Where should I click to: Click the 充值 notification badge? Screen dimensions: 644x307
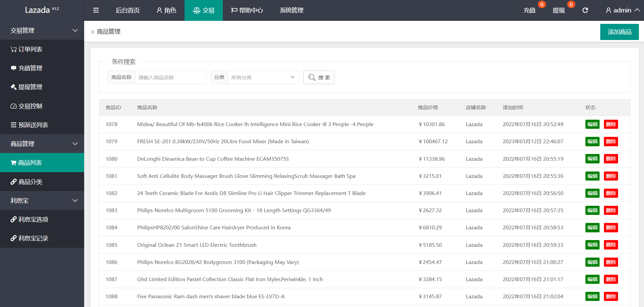(x=542, y=5)
